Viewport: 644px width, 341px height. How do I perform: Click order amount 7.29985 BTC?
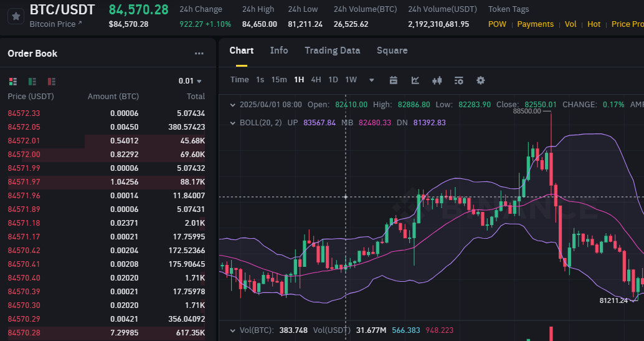pos(125,333)
